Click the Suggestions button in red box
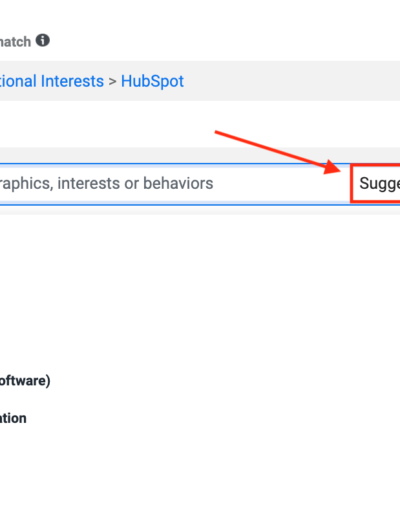Viewport: 400px width, 516px height. click(x=376, y=183)
